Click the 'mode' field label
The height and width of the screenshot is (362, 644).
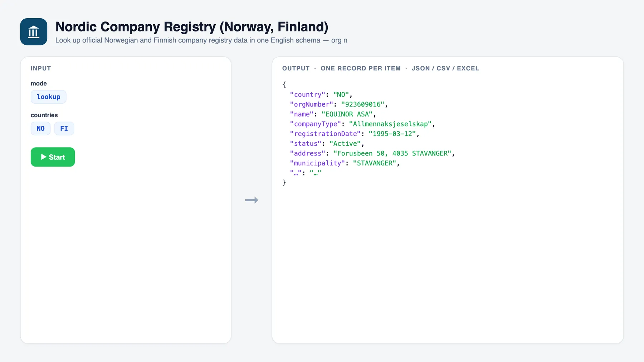coord(39,84)
